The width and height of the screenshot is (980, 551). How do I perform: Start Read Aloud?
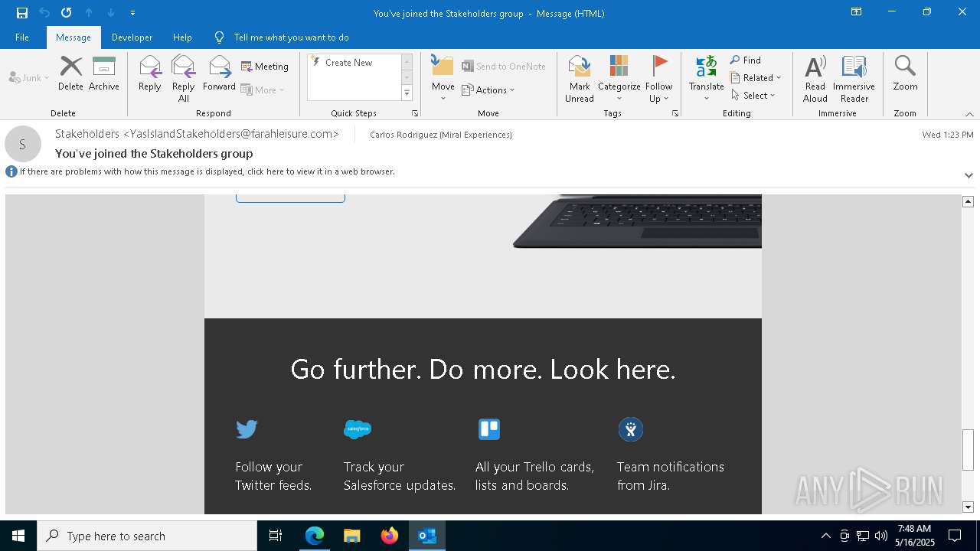coord(815,78)
